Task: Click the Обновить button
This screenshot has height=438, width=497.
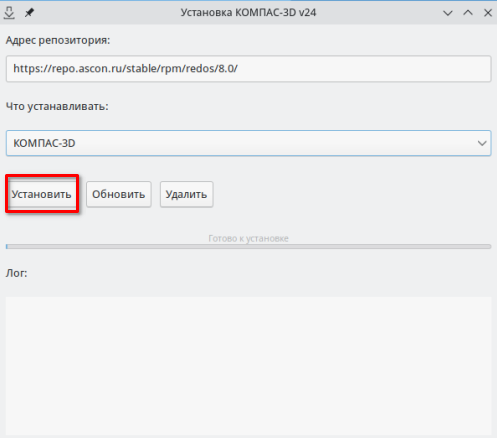Action: coord(119,194)
